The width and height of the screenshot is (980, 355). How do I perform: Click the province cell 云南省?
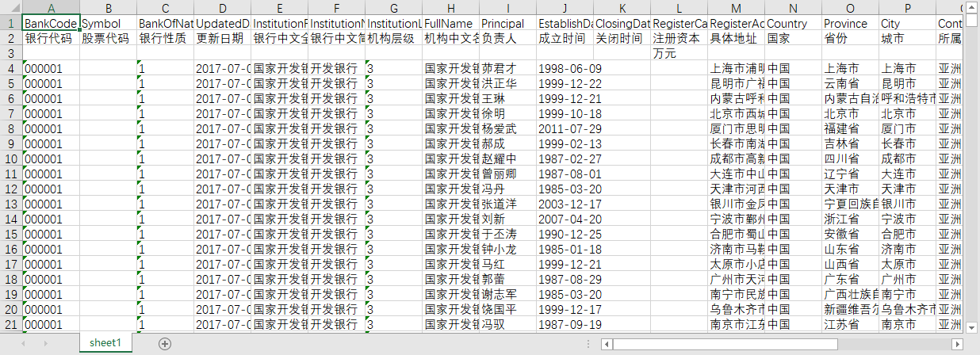[851, 83]
